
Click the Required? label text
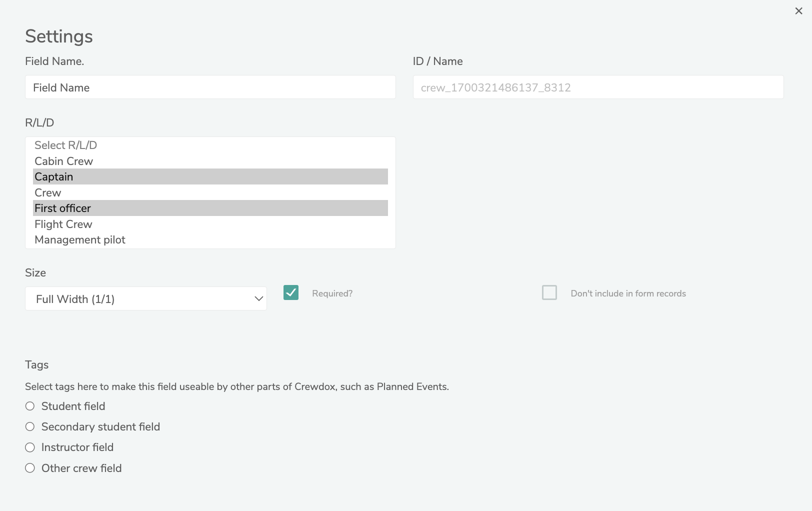pos(332,293)
